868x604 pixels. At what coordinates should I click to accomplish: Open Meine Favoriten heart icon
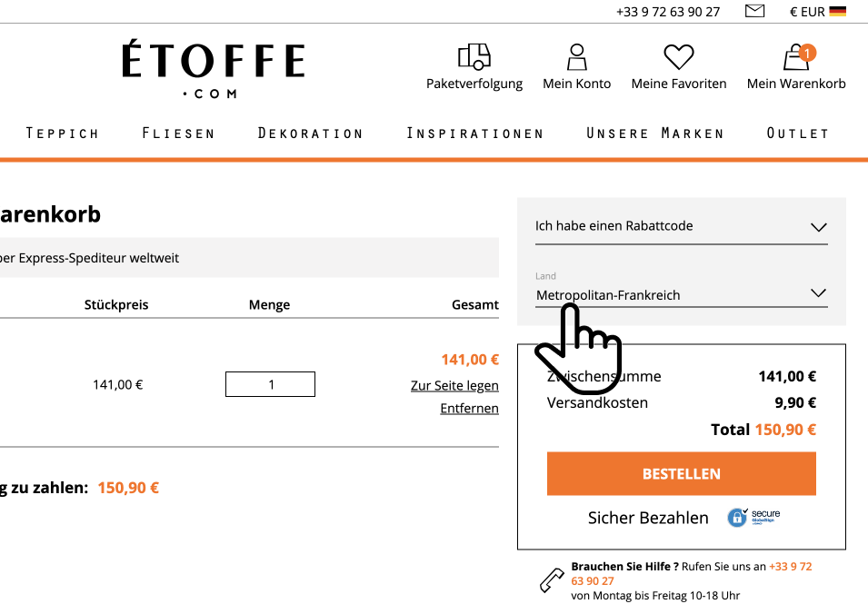(678, 57)
